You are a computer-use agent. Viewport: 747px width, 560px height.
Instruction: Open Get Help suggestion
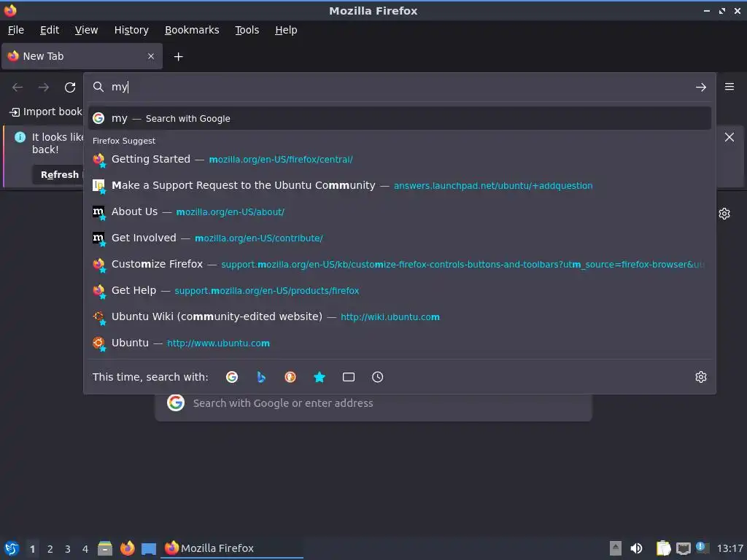tap(399, 290)
